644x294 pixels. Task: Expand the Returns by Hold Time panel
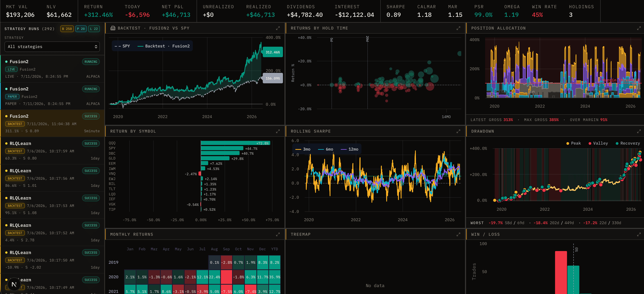tap(458, 28)
